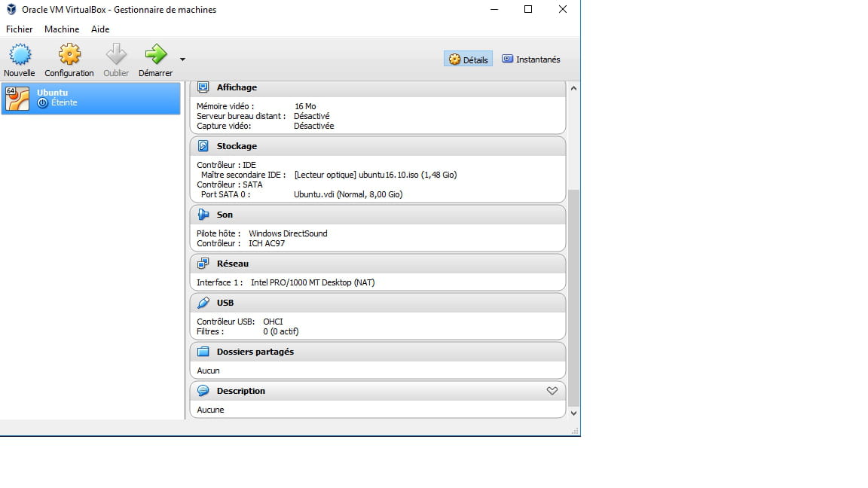Click the Affichage section icon
The height and width of the screenshot is (488, 868).
[x=203, y=87]
